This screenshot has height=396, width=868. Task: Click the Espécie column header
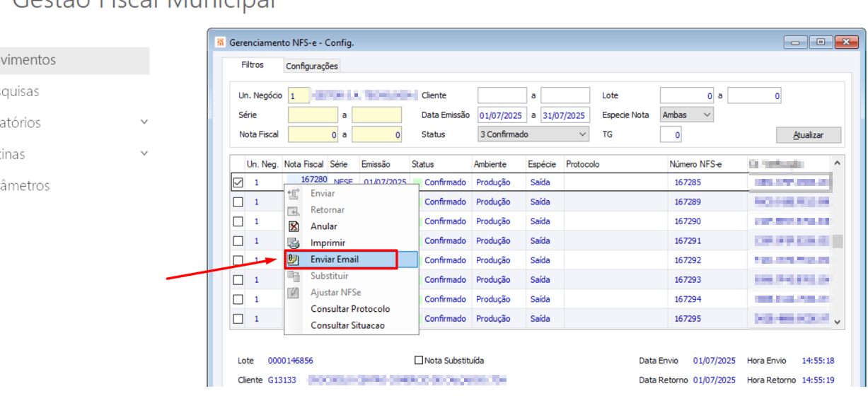[x=544, y=164]
